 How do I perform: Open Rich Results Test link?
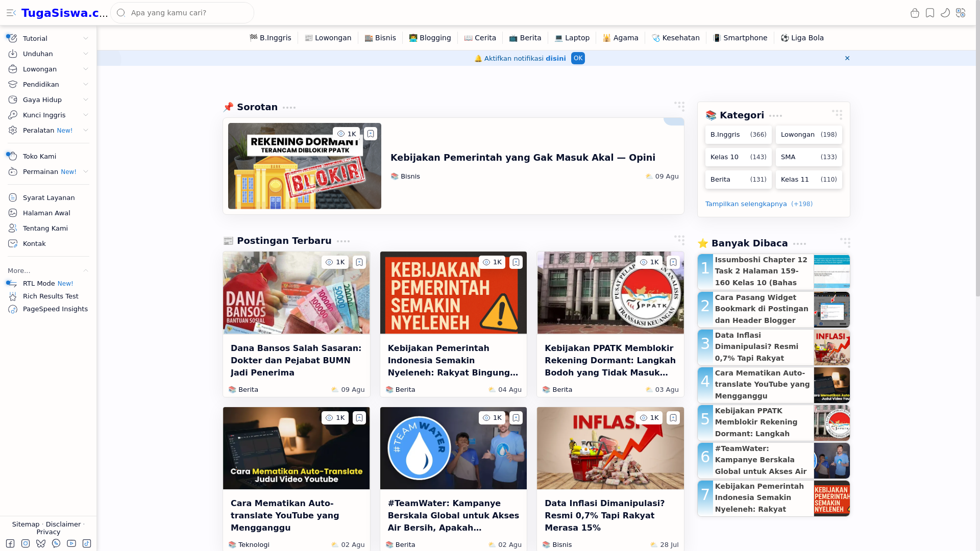[x=51, y=296]
